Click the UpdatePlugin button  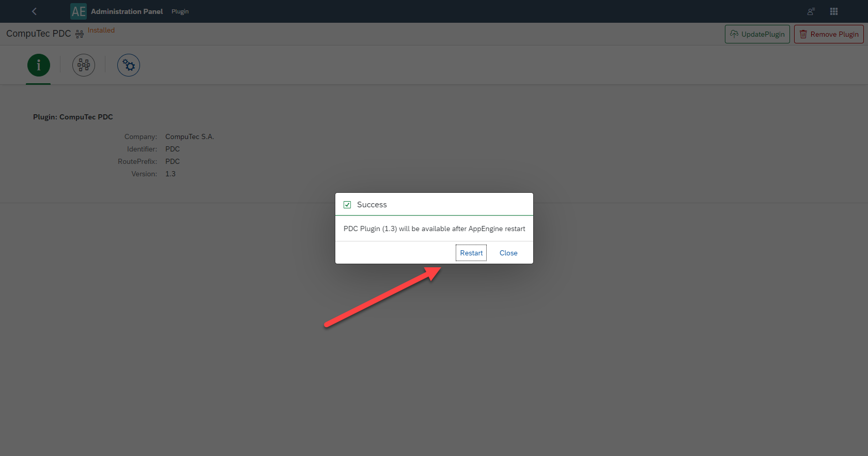click(757, 34)
